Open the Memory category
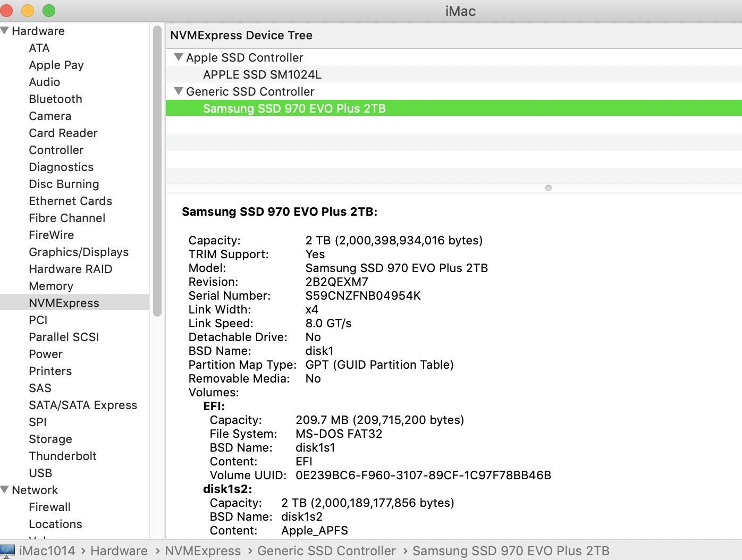Screen dimensions: 742x560 [51, 286]
